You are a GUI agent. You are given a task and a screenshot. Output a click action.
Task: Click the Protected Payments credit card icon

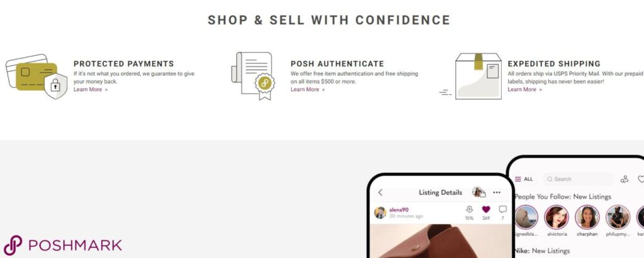[x=36, y=77]
